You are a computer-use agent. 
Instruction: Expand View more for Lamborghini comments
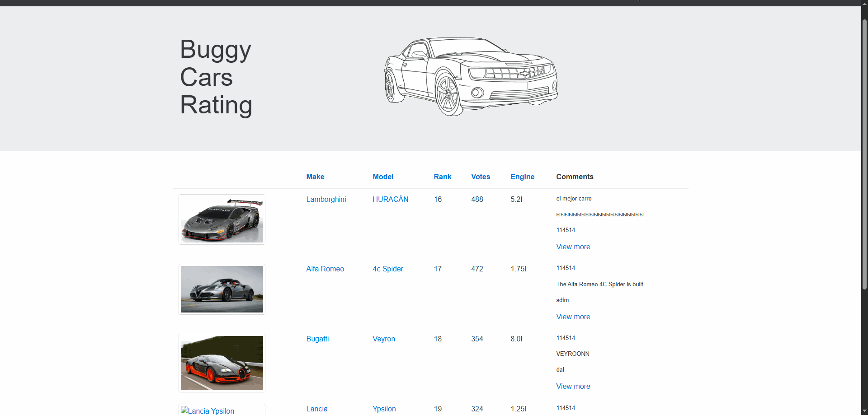pos(573,247)
